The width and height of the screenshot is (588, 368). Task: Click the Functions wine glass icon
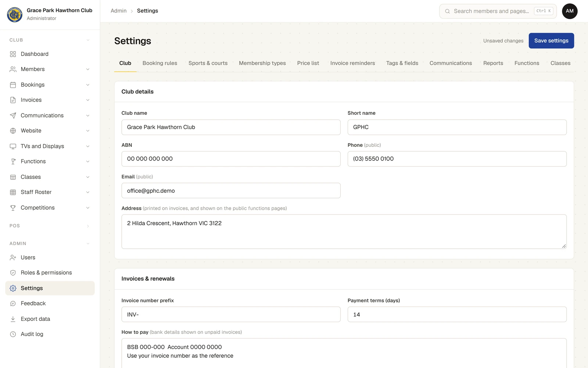click(x=13, y=162)
